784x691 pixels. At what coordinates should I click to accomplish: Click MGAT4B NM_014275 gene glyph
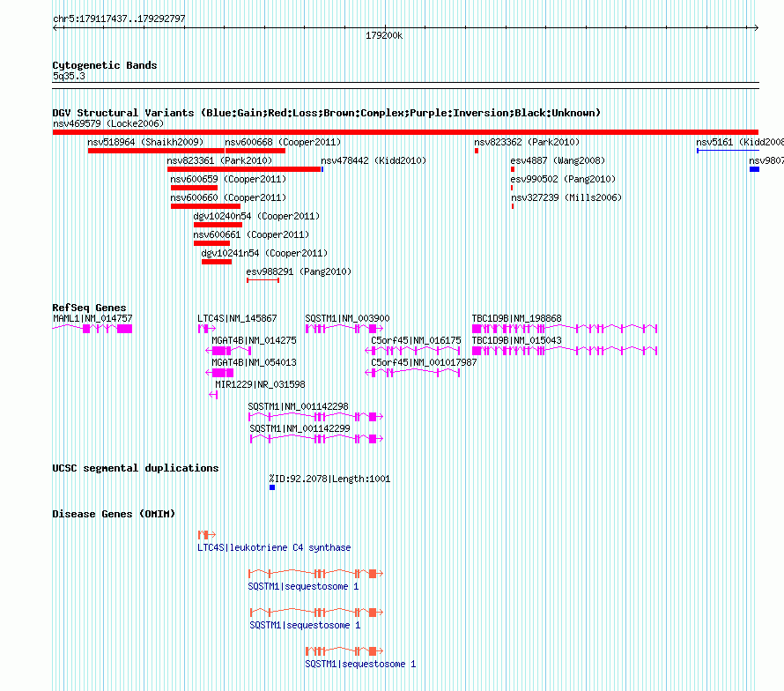228,351
